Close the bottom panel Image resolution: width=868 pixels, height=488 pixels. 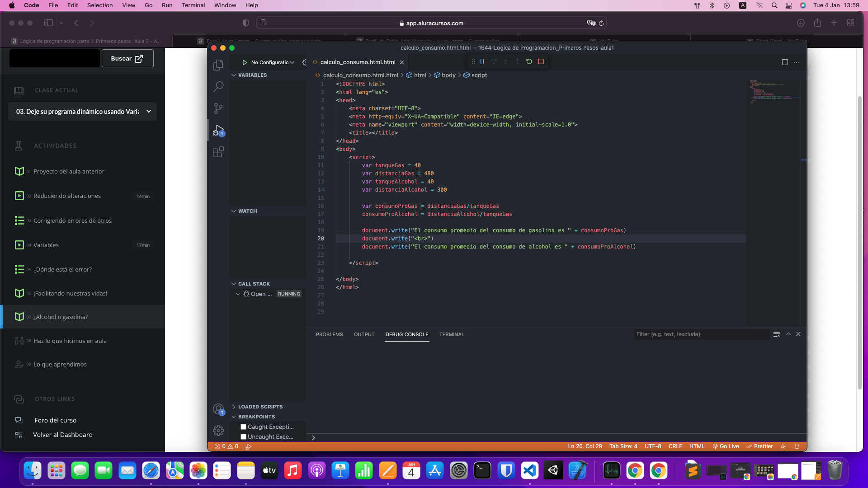point(798,334)
